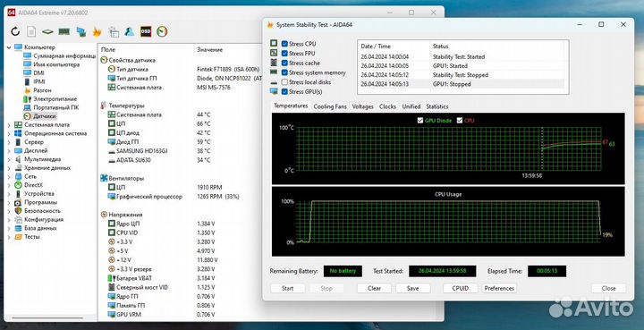The image size is (644, 330).
Task: Collapse the Компьютер tree node
Action: point(9,47)
